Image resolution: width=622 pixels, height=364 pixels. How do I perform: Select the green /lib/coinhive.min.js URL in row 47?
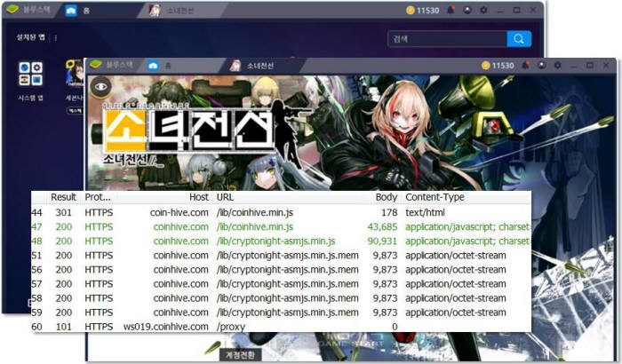pyautogui.click(x=255, y=226)
